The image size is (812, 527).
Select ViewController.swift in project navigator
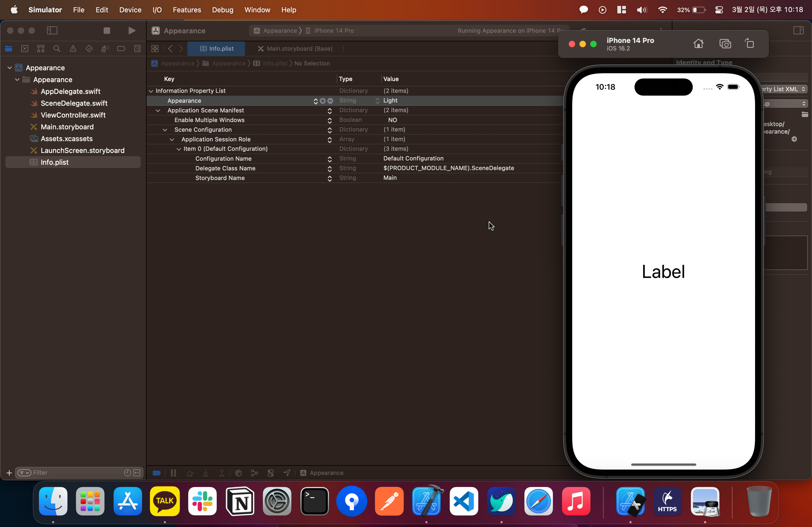(73, 115)
